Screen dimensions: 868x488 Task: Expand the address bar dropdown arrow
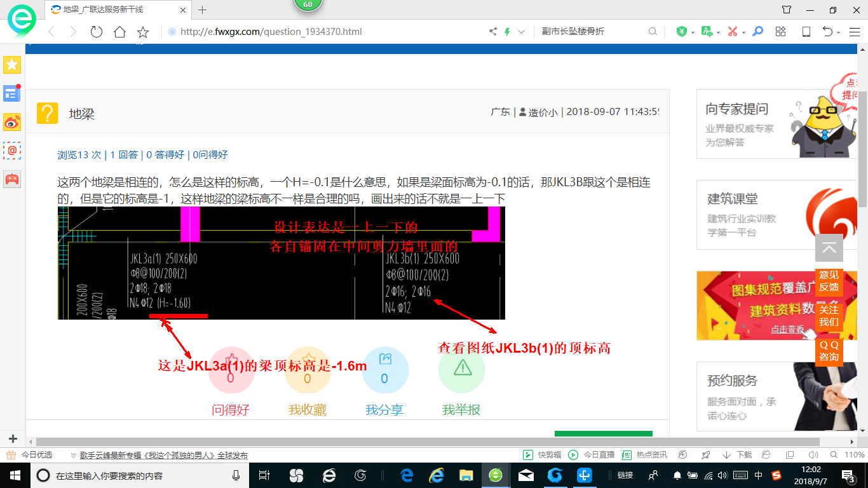[x=522, y=32]
